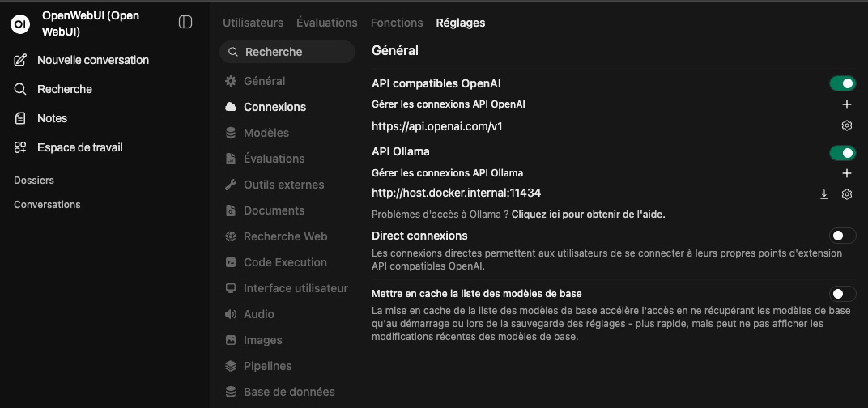This screenshot has height=408, width=868.
Task: Enable Direct connexions switch
Action: 842,236
